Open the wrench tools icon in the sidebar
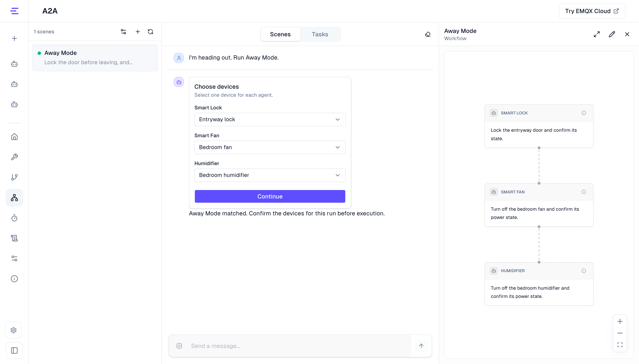639x364 pixels. (x=14, y=157)
